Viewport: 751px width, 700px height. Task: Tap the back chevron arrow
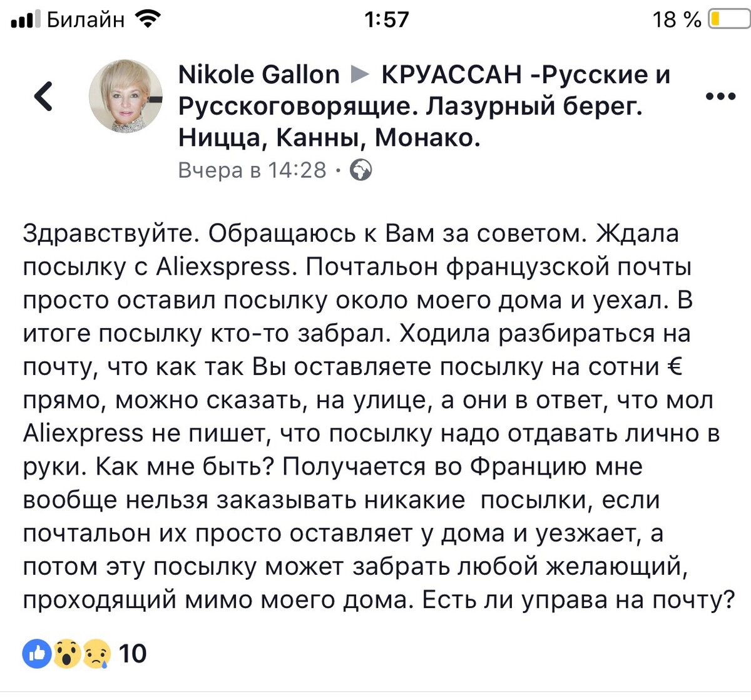pyautogui.click(x=43, y=95)
